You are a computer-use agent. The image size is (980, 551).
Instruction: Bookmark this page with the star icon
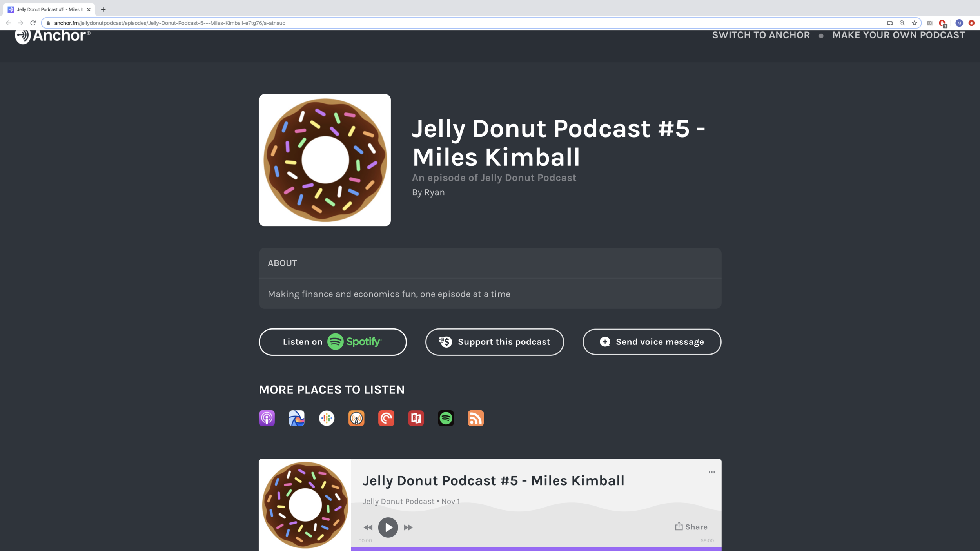tap(915, 23)
